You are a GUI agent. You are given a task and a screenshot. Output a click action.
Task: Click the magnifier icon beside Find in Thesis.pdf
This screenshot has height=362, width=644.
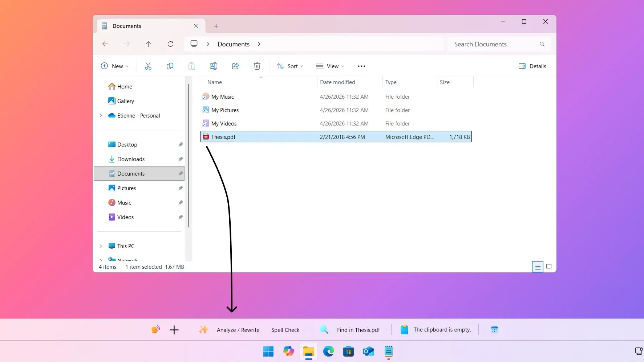324,329
